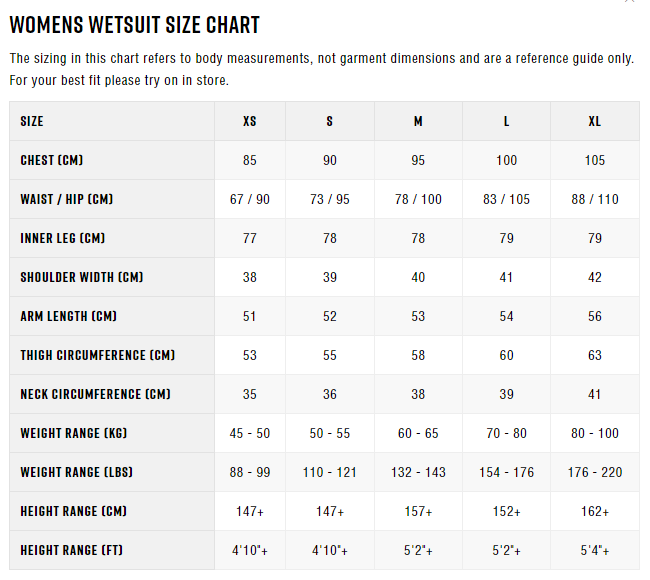Image resolution: width=650 pixels, height=580 pixels.
Task: Click the L size column header
Action: pyautogui.click(x=507, y=121)
